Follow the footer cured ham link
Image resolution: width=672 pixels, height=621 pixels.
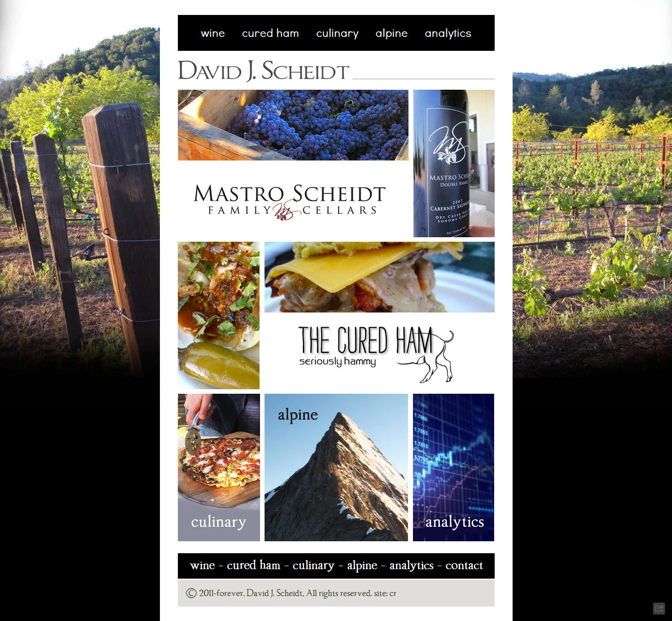(254, 566)
